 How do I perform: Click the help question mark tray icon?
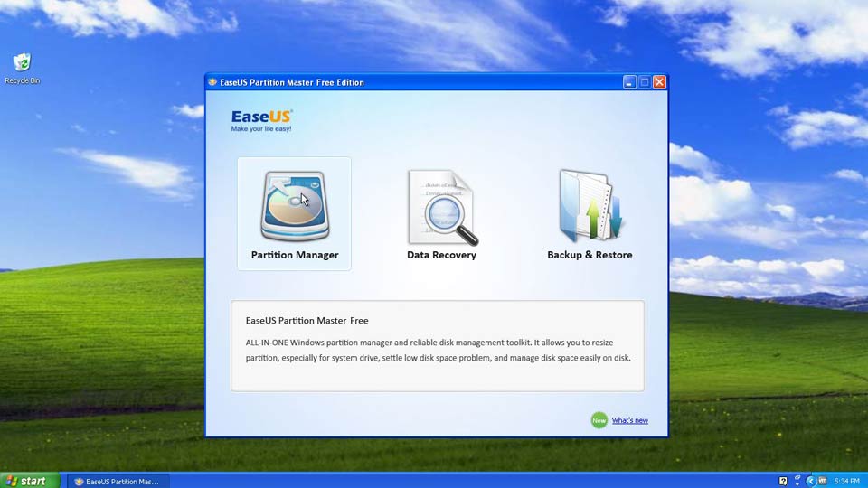783,481
